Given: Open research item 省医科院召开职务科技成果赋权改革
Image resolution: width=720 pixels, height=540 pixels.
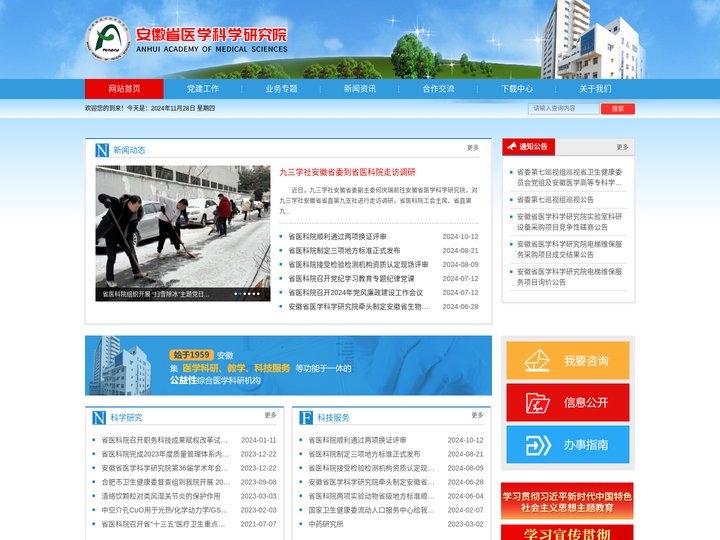Looking at the screenshot, I should coord(164,440).
